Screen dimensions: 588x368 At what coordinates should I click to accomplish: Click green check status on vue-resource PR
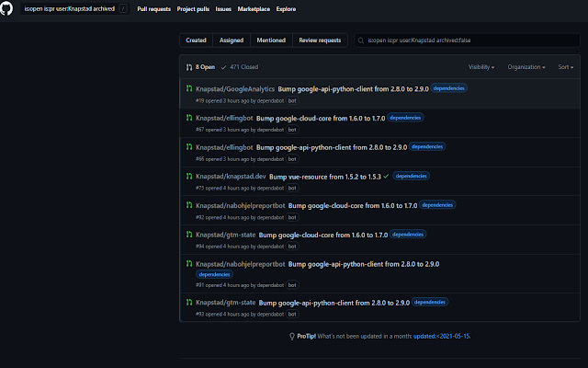coord(386,176)
